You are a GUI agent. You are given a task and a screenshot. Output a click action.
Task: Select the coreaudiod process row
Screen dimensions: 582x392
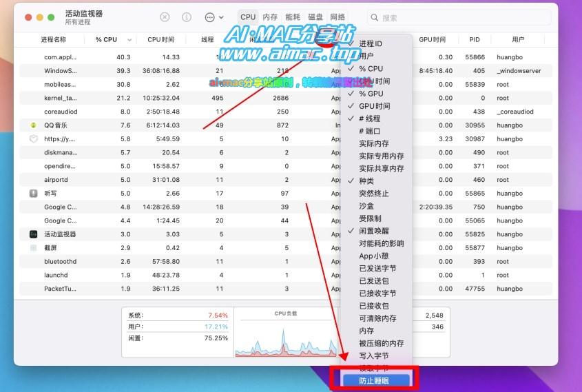(x=286, y=112)
